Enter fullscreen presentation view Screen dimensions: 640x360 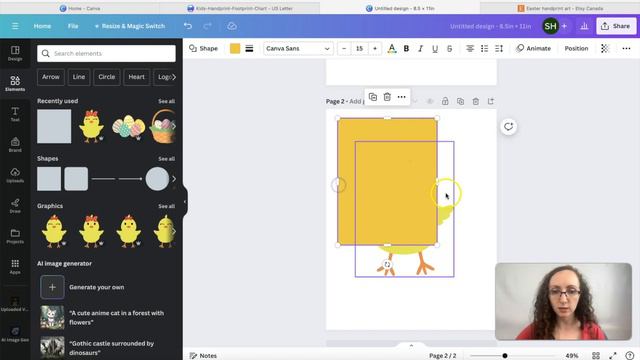point(613,356)
